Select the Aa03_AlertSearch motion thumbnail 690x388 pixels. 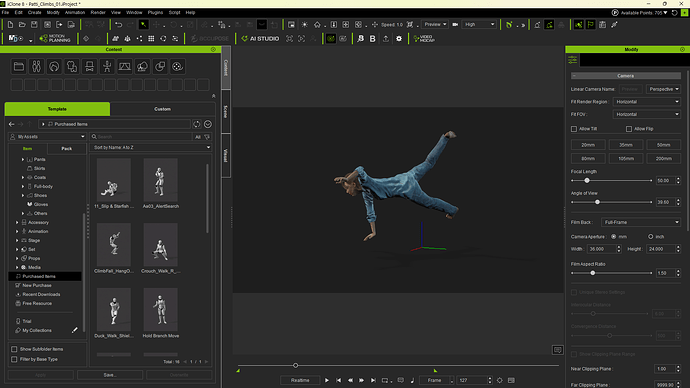(160, 180)
